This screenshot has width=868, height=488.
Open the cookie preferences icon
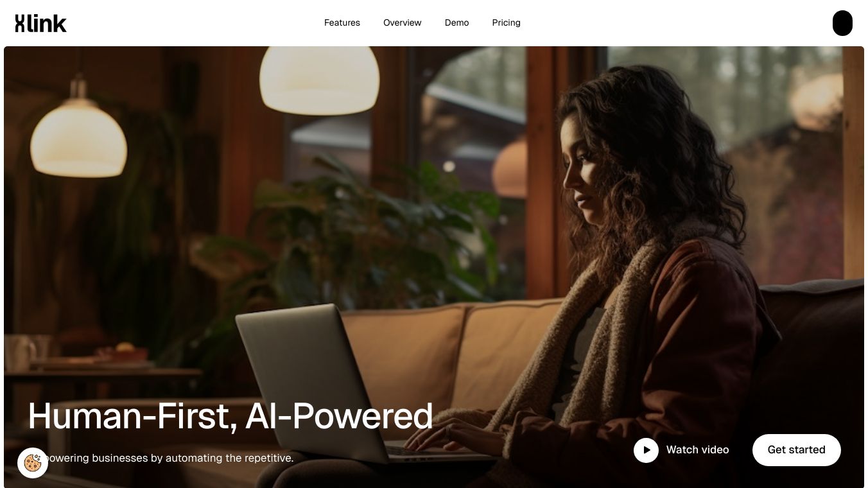click(33, 462)
